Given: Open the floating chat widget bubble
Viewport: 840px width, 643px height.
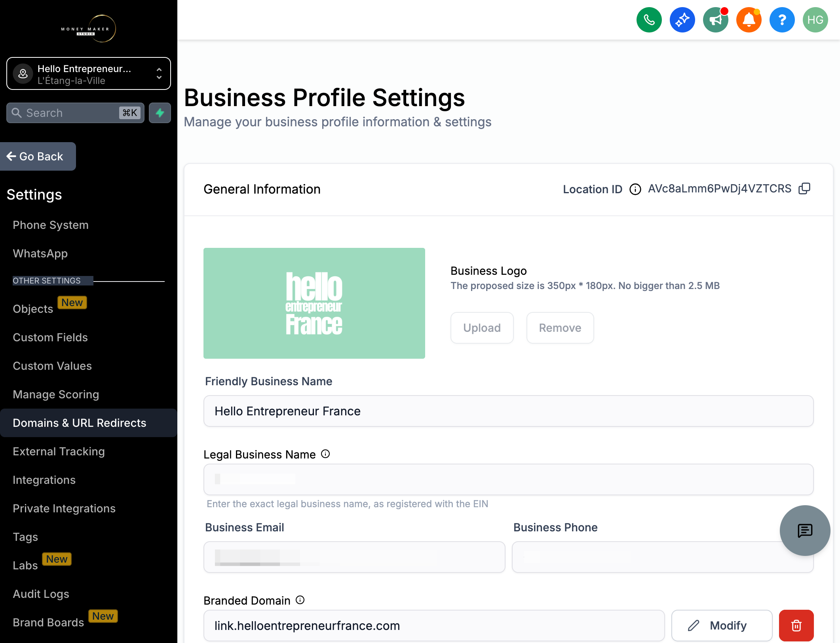Looking at the screenshot, I should point(805,531).
